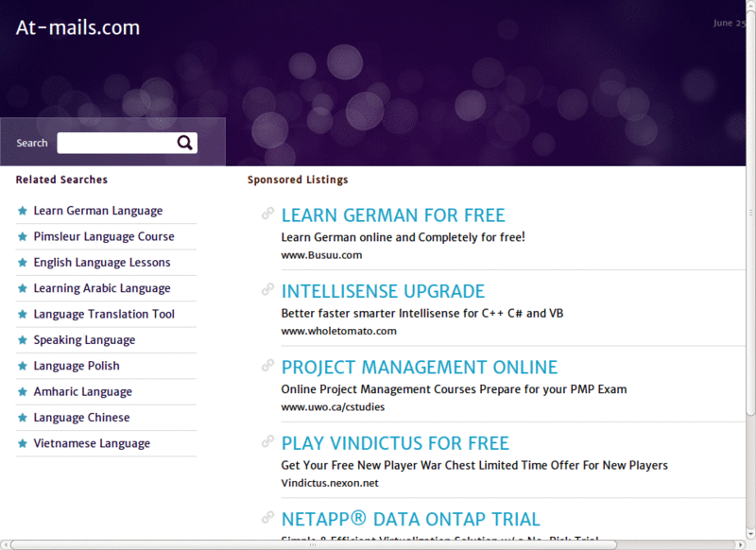
Task: Click the 'Related Searches' heading
Action: (61, 180)
